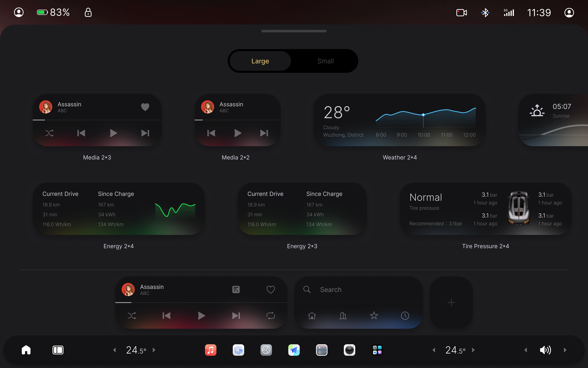
Task: Open the Navigation app in the dock
Action: tap(294, 350)
